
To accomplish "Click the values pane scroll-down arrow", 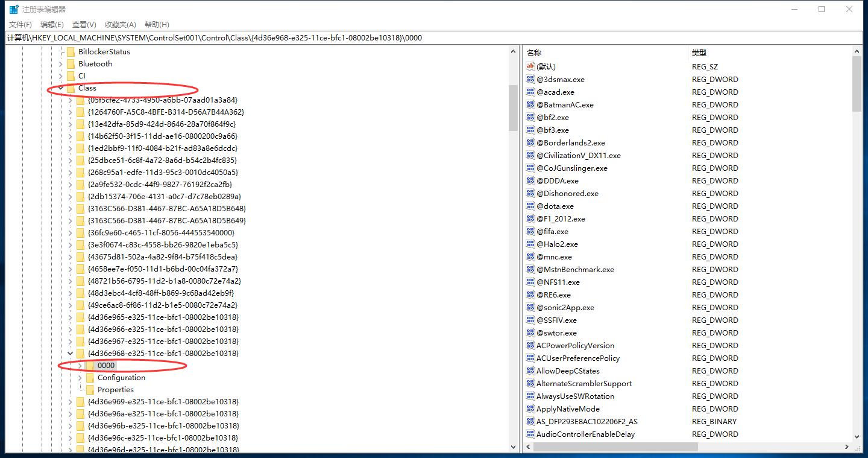I will [x=857, y=437].
